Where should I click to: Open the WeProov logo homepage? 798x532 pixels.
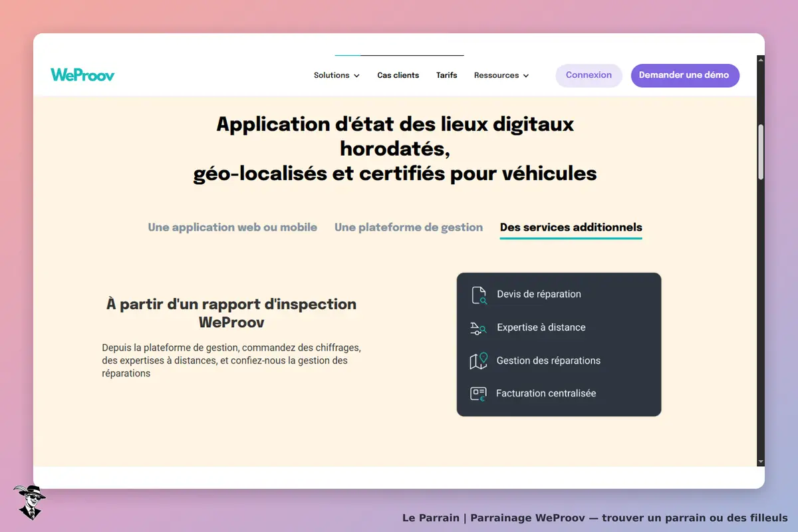click(x=82, y=75)
